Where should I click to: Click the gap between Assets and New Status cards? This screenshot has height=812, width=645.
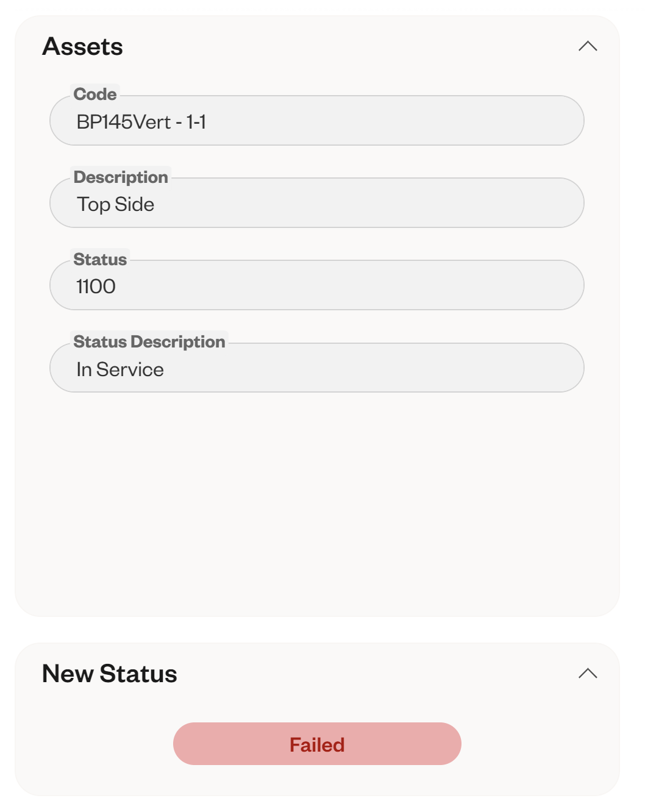317,629
